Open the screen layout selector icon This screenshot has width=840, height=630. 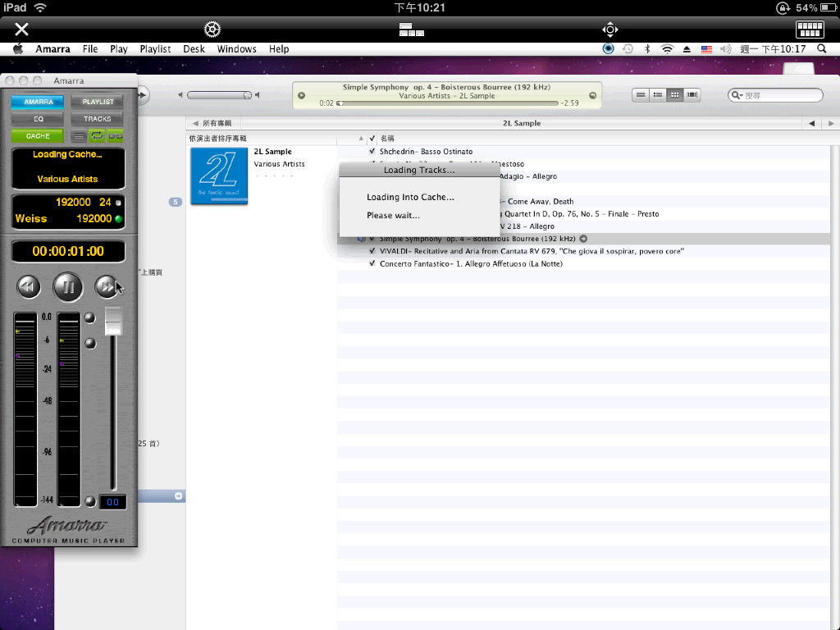(412, 29)
